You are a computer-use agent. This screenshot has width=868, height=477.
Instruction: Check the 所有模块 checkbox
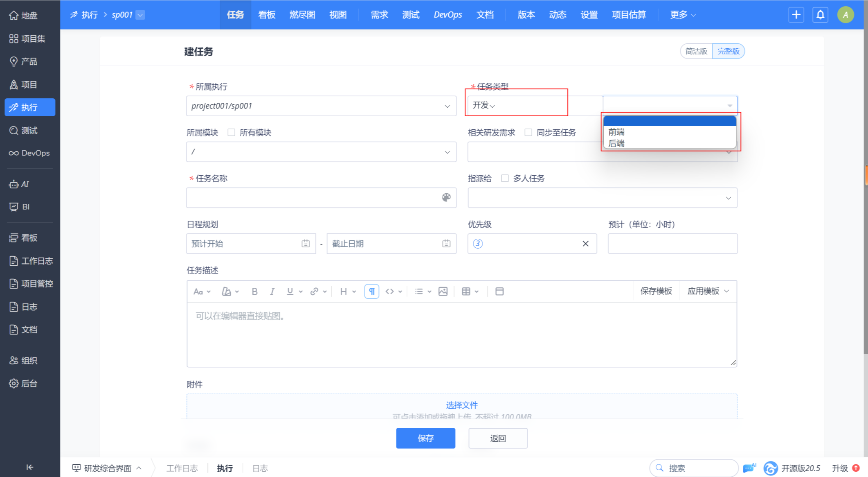pyautogui.click(x=232, y=132)
